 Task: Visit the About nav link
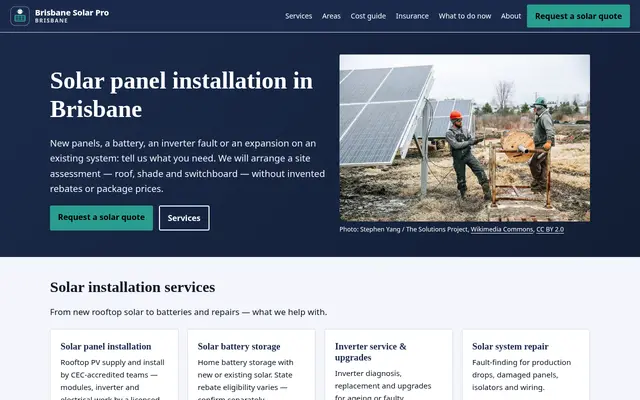click(511, 16)
